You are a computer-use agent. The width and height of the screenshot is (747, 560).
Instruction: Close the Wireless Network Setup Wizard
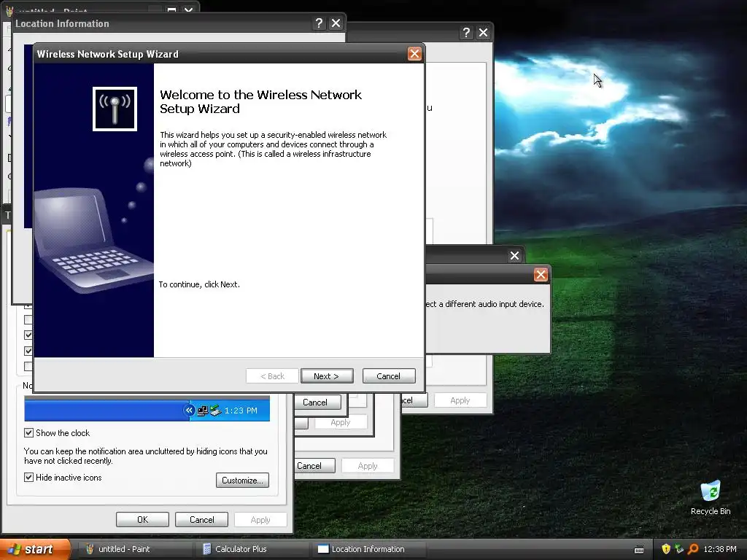[x=414, y=54]
